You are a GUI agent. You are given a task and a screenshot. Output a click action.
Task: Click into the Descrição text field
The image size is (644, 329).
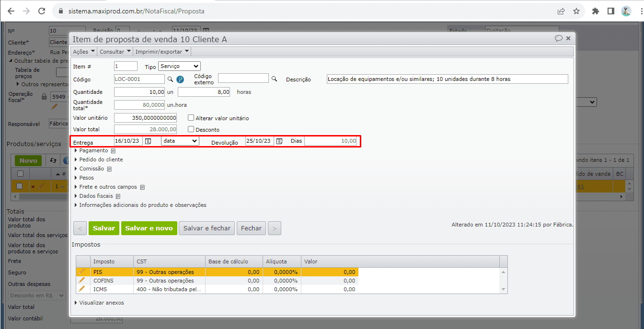447,79
